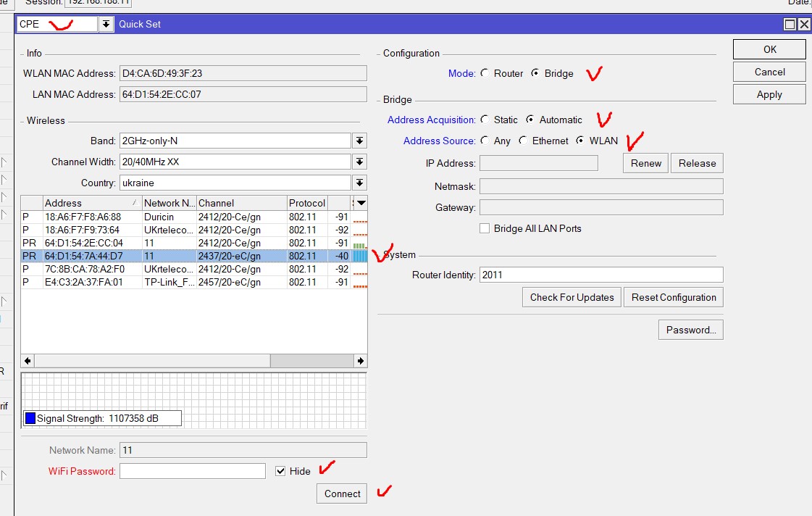Click the Country ukraine field

235,183
